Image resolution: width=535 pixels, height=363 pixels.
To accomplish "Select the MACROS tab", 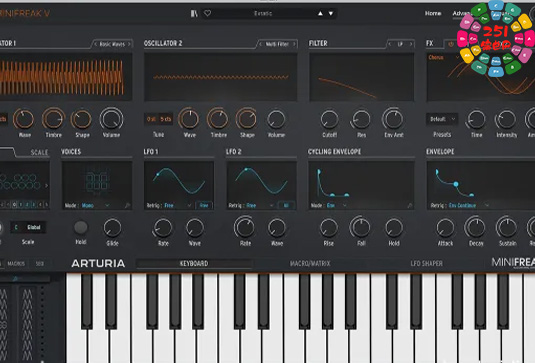I will point(16,264).
